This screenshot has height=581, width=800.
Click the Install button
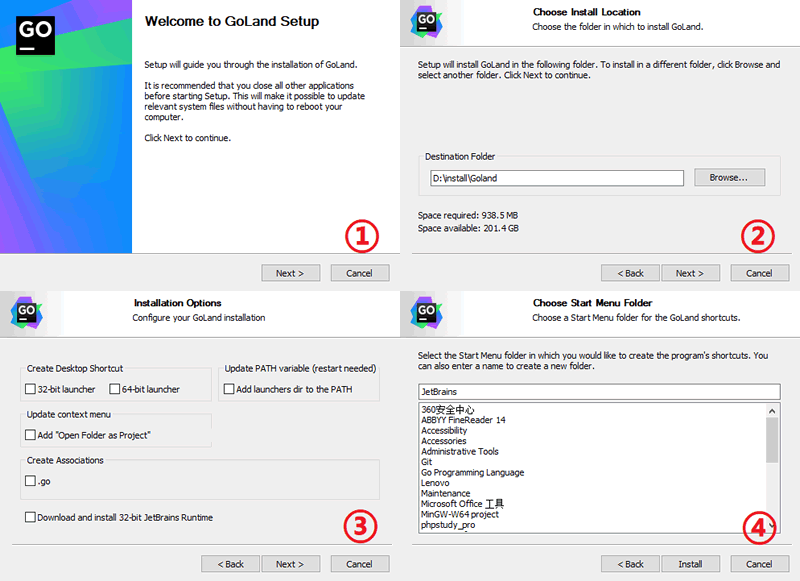[x=690, y=564]
